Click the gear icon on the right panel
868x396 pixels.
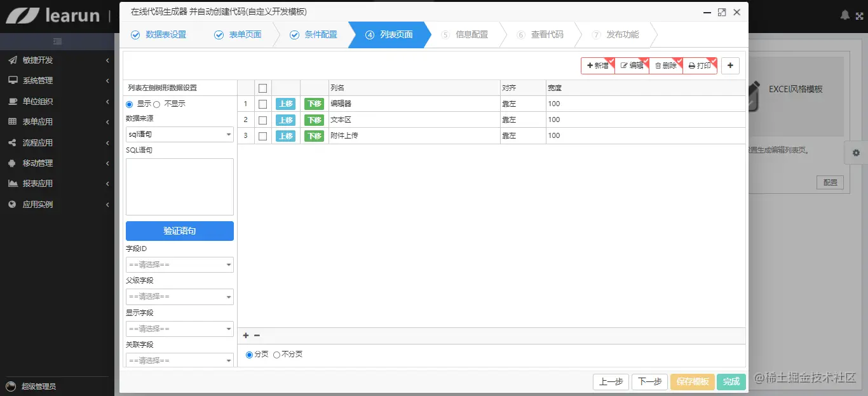[856, 153]
